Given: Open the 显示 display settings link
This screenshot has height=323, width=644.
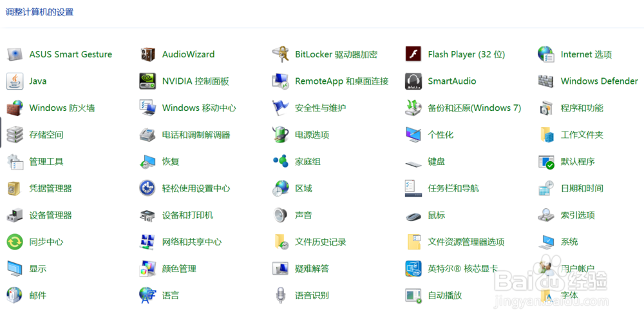Looking at the screenshot, I should click(38, 268).
